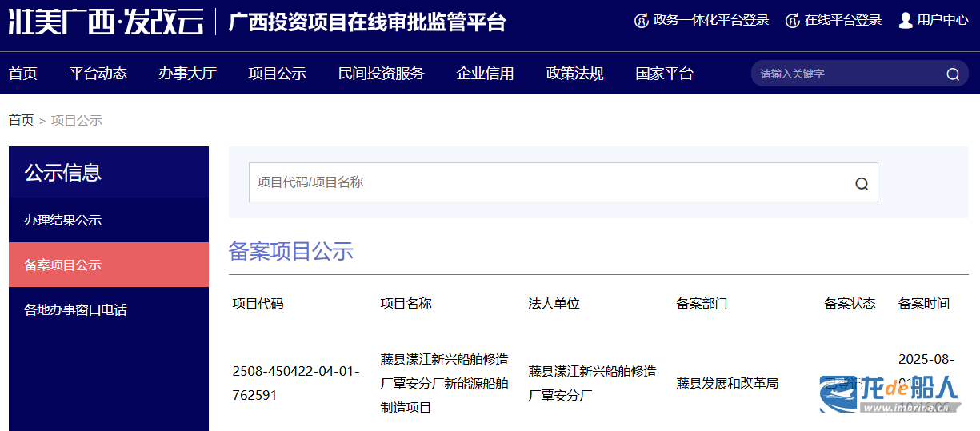Click the 项目代码 column header
This screenshot has width=980, height=431.
pos(258,304)
